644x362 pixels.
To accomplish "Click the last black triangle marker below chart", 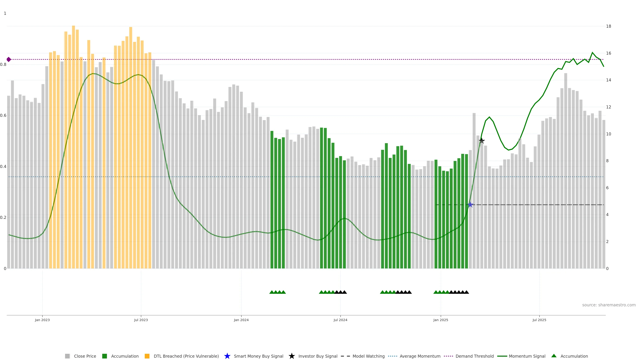I will [x=467, y=292].
